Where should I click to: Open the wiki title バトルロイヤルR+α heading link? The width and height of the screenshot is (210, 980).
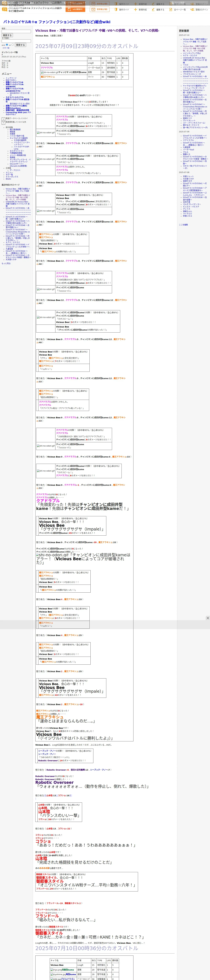(x=57, y=22)
